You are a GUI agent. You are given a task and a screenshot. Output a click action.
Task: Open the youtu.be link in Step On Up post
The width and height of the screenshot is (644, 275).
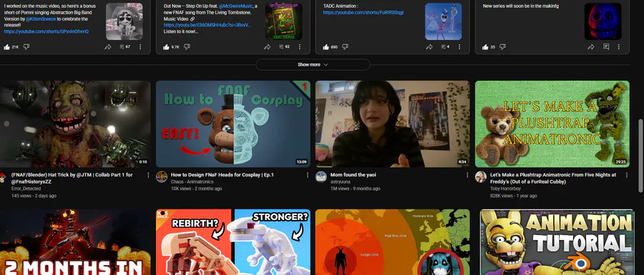pos(208,25)
